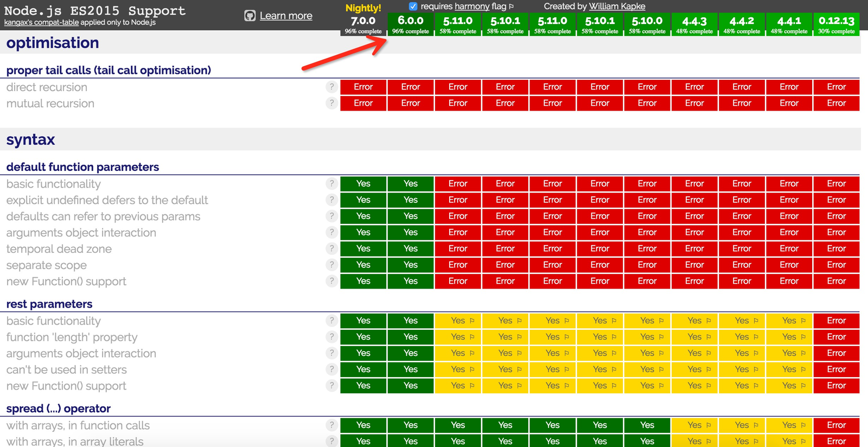Click the separate scope row label
The image size is (868, 447).
(x=47, y=265)
